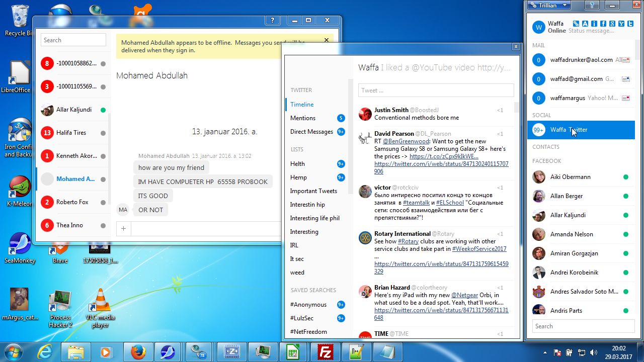
Task: Open the Allar Kaljundi conversation in the chat list
Action: [x=73, y=110]
